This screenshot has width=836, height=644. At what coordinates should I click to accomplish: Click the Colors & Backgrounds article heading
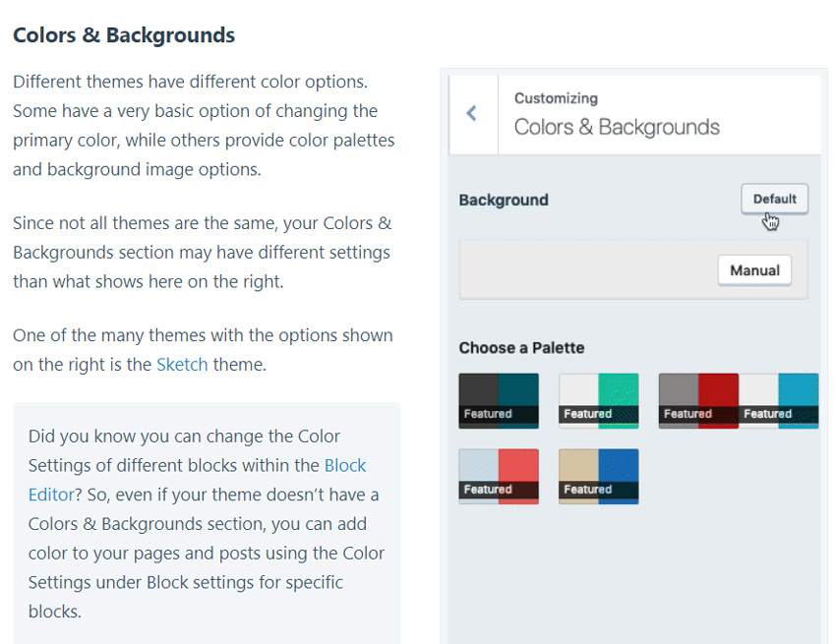(x=124, y=36)
